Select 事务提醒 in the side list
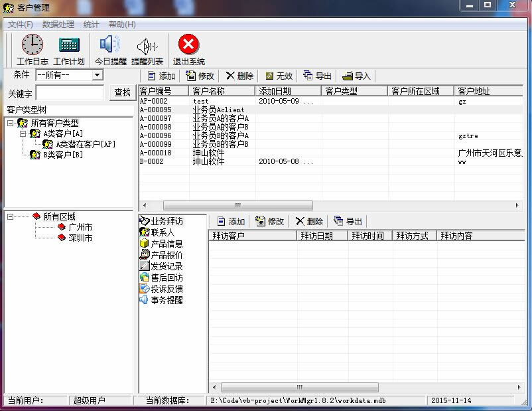The width and height of the screenshot is (532, 411). point(166,300)
